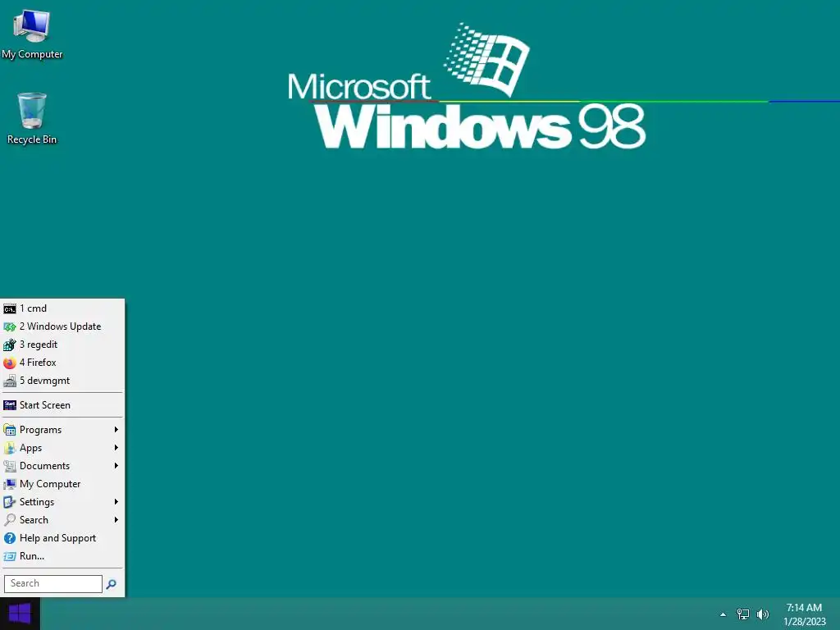Image resolution: width=840 pixels, height=630 pixels.
Task: Select the Start Screen menu entry
Action: (62, 405)
